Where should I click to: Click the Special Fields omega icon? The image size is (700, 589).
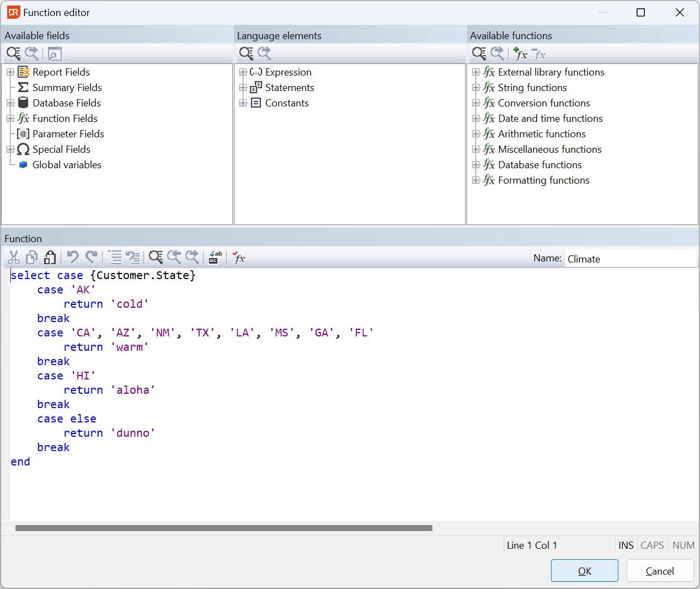[23, 149]
